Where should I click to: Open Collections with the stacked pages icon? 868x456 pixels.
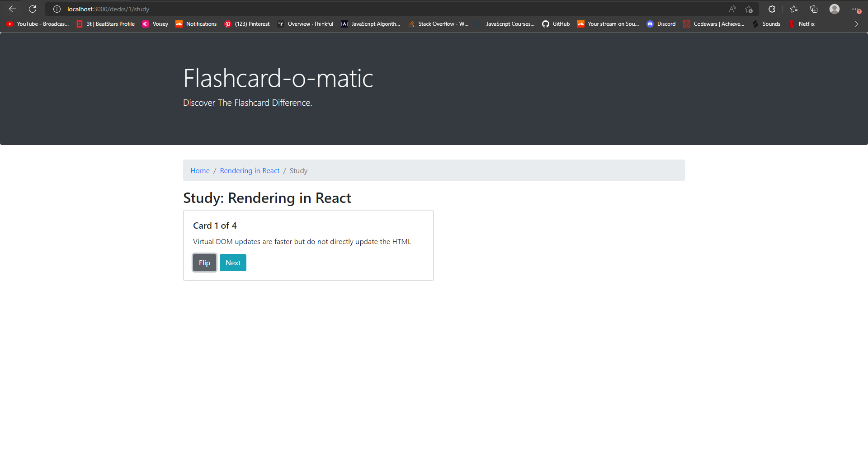[x=814, y=9]
